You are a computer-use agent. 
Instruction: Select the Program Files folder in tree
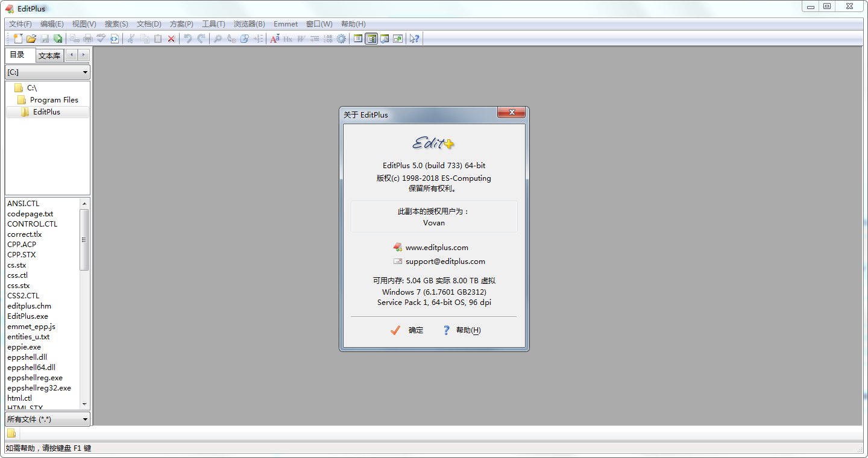54,100
